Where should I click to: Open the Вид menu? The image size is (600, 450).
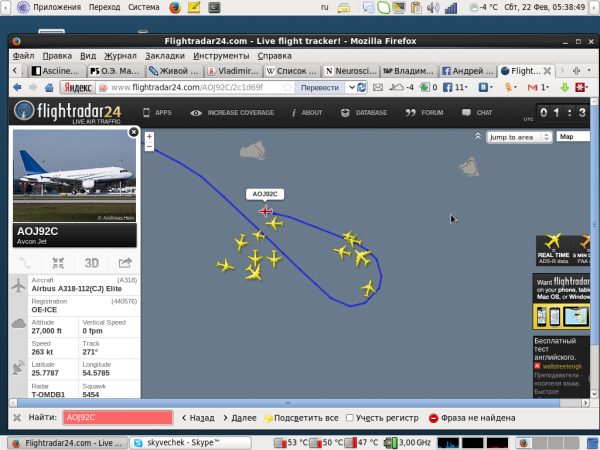tap(88, 56)
